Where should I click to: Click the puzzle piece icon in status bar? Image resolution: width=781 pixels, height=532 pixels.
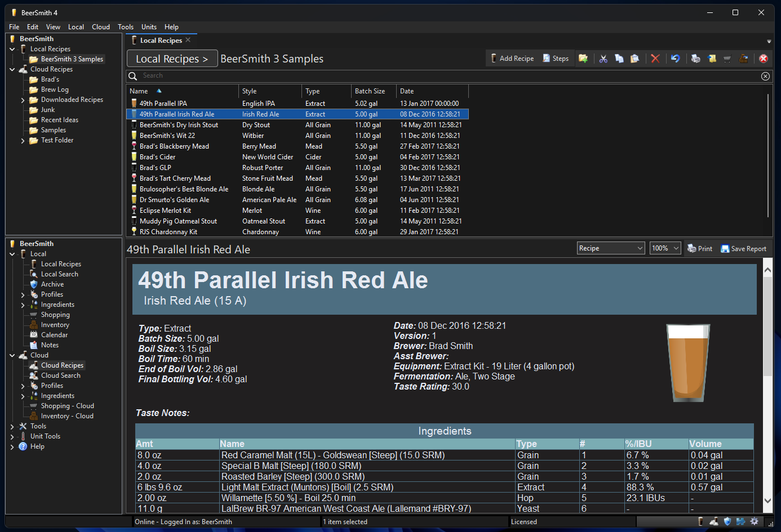coord(740,521)
